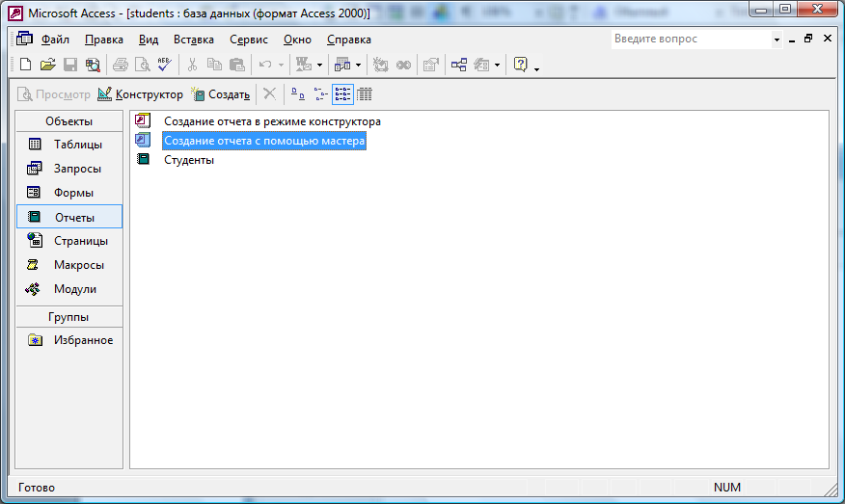Screen dimensions: 845x504
Task: Click the Конструктор button
Action: [x=140, y=94]
